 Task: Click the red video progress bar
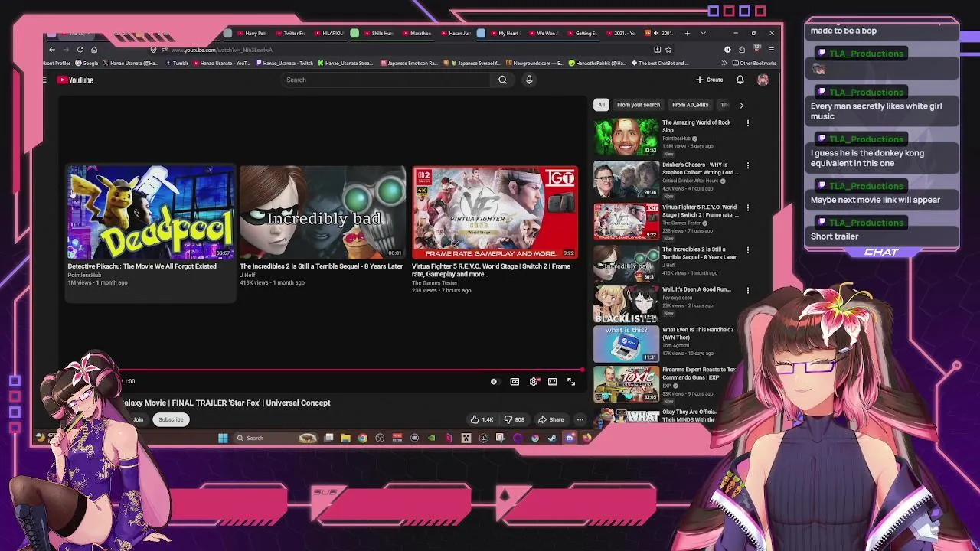point(352,371)
